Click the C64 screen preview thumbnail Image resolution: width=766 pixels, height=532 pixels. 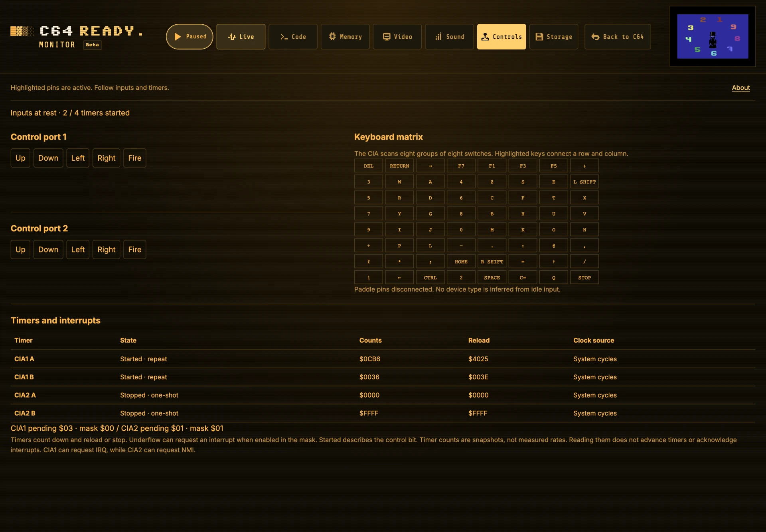(713, 36)
